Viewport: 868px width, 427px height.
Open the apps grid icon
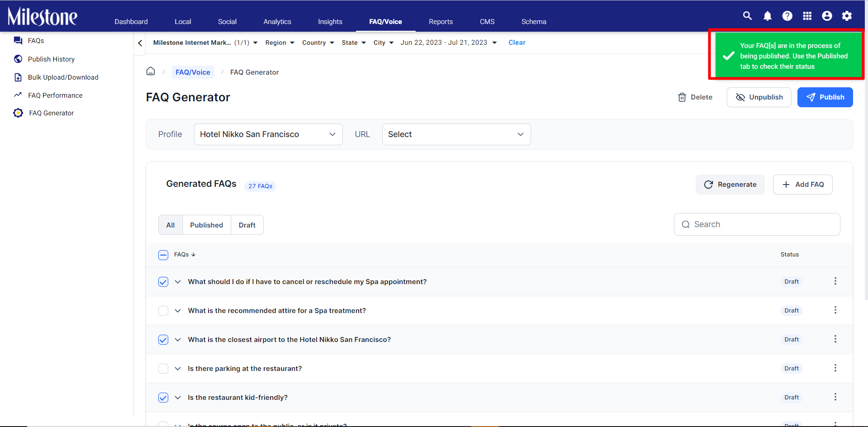(x=807, y=16)
